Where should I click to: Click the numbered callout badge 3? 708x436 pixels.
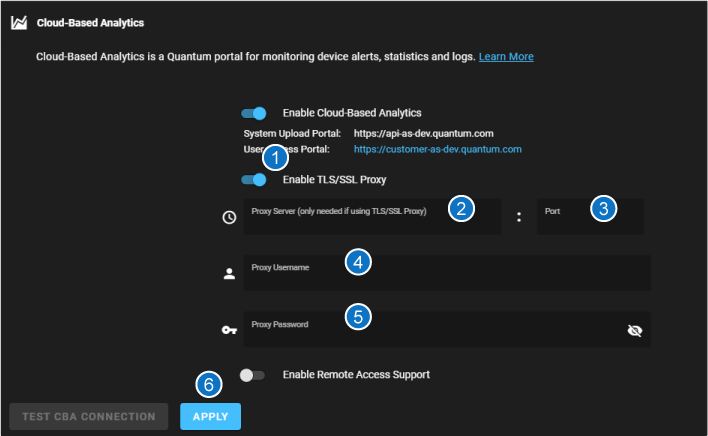pos(602,208)
